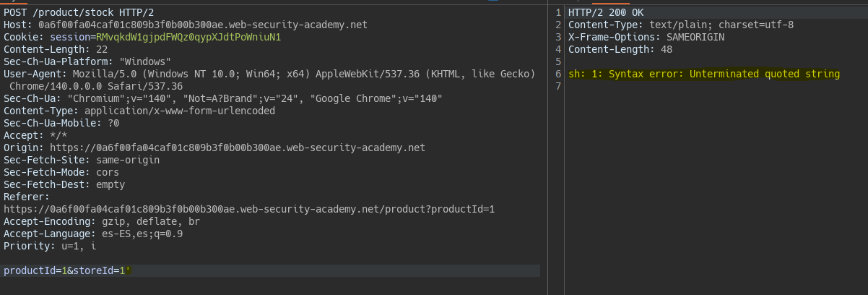Click the request Content-Length value 22

pos(102,49)
